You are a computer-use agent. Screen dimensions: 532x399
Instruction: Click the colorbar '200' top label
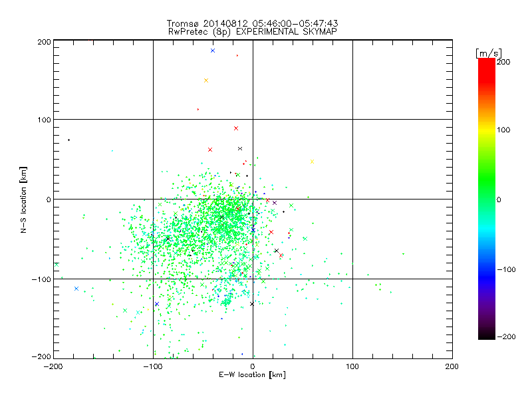503,62
